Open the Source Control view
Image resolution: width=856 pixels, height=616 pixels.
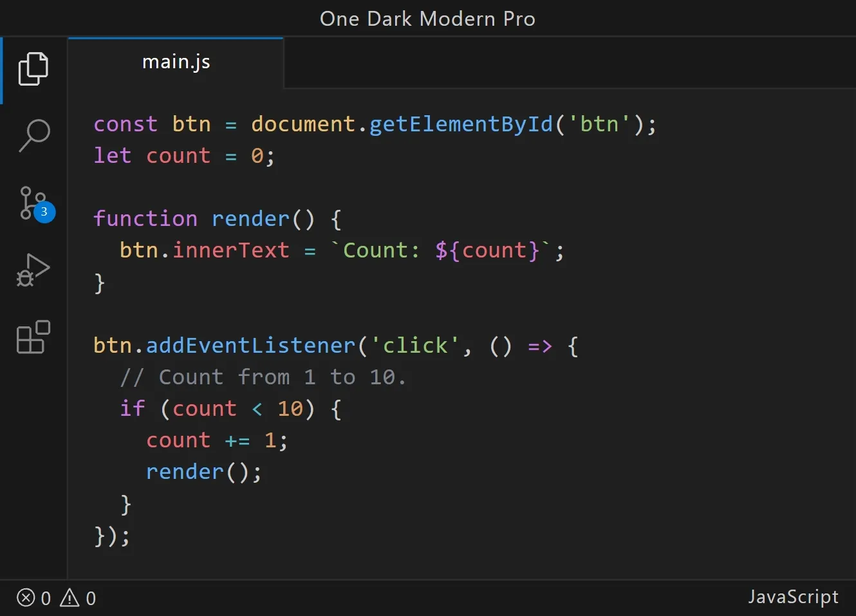coord(33,203)
